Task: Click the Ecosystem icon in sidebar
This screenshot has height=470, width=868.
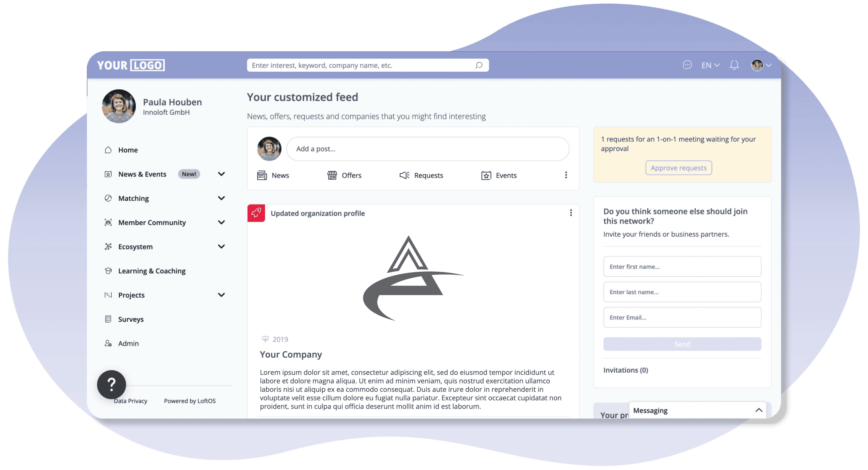Action: click(x=109, y=246)
